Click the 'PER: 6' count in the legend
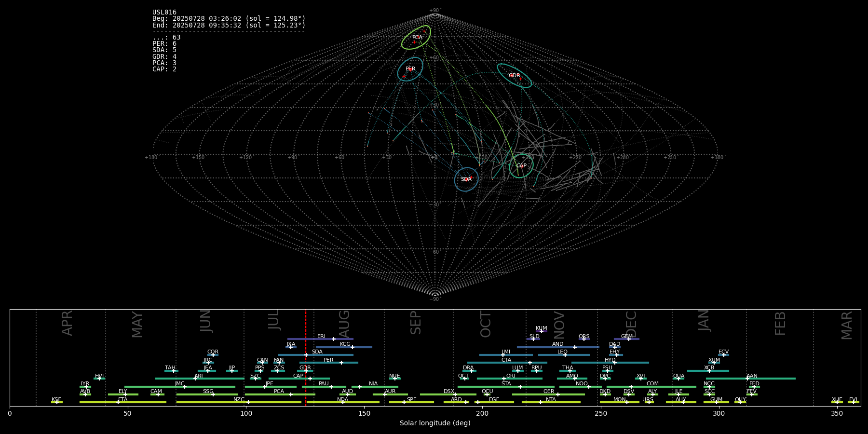 (x=164, y=44)
